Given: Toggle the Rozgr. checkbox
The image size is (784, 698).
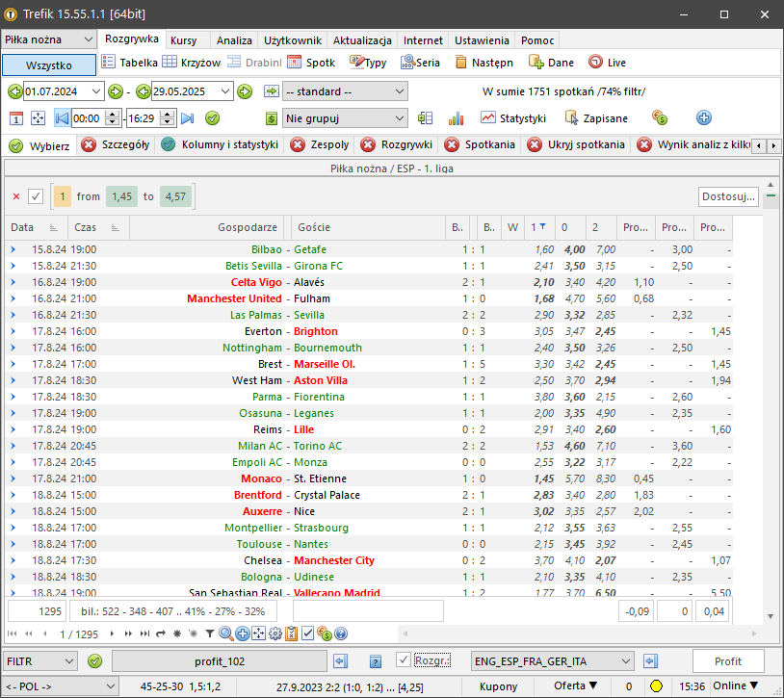Looking at the screenshot, I should tap(404, 660).
